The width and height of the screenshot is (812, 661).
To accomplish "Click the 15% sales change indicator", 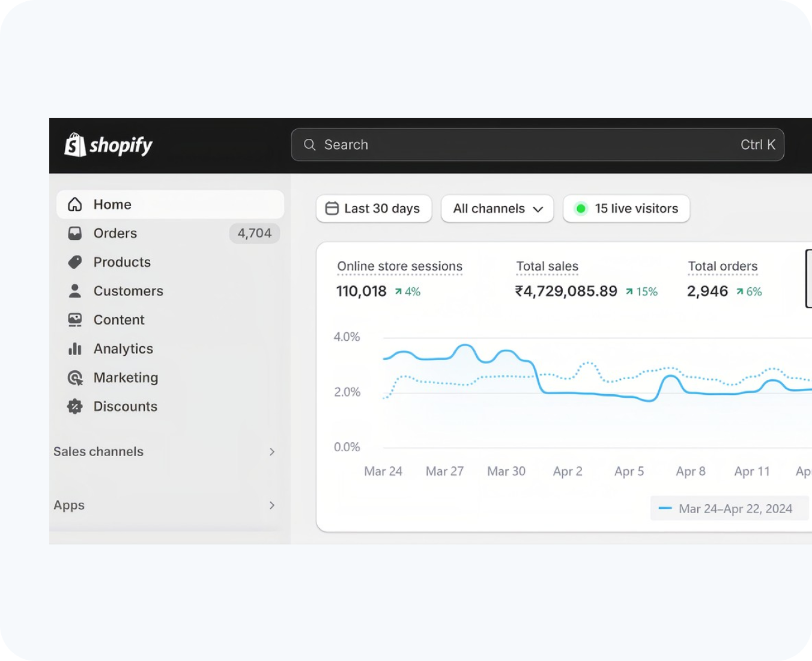I will 641,291.
